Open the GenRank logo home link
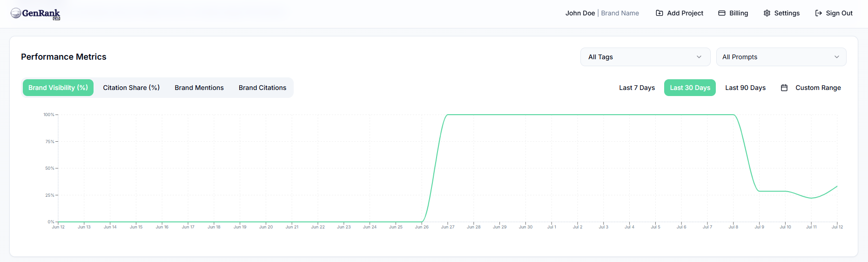Screen dimensions: 868x262 tap(35, 14)
